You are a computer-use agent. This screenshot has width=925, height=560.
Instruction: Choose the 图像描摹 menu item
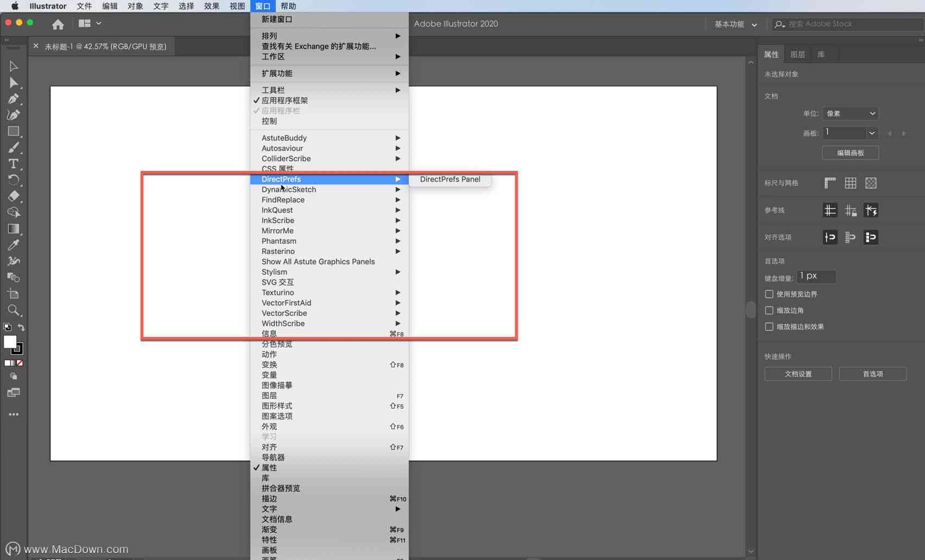pos(329,385)
